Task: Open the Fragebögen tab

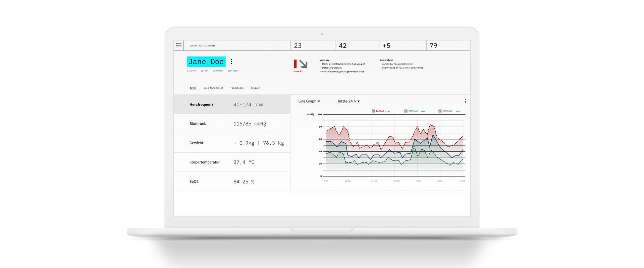Action: pyautogui.click(x=237, y=88)
